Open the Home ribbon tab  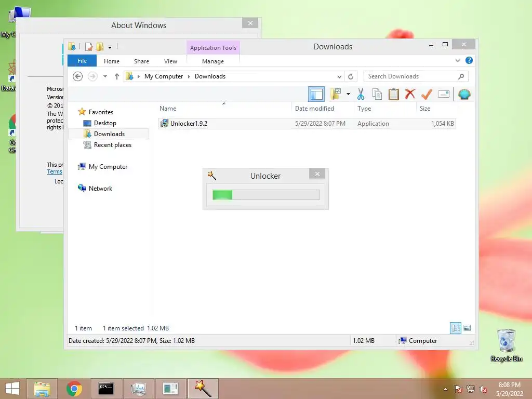point(112,61)
